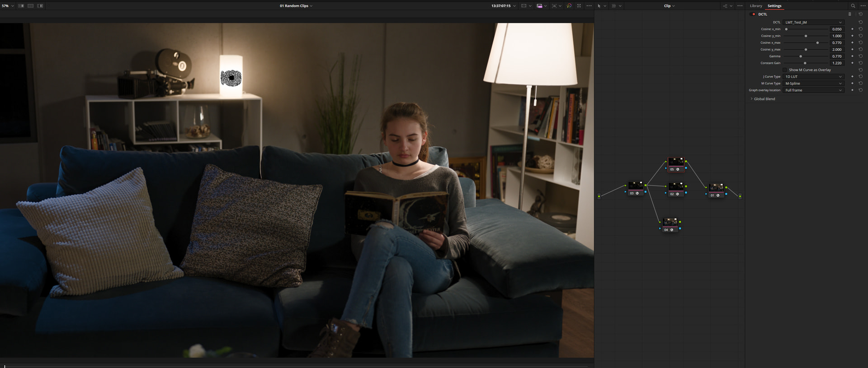
Task: Enable Show M Curve as Overlay
Action: coord(785,70)
